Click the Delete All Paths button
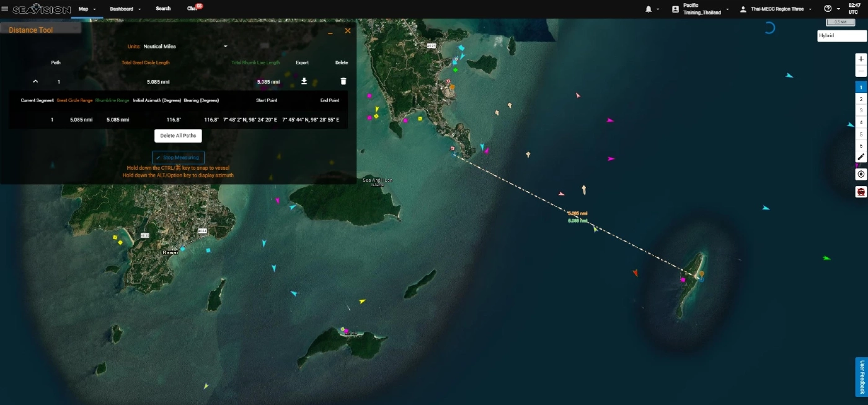 178,136
